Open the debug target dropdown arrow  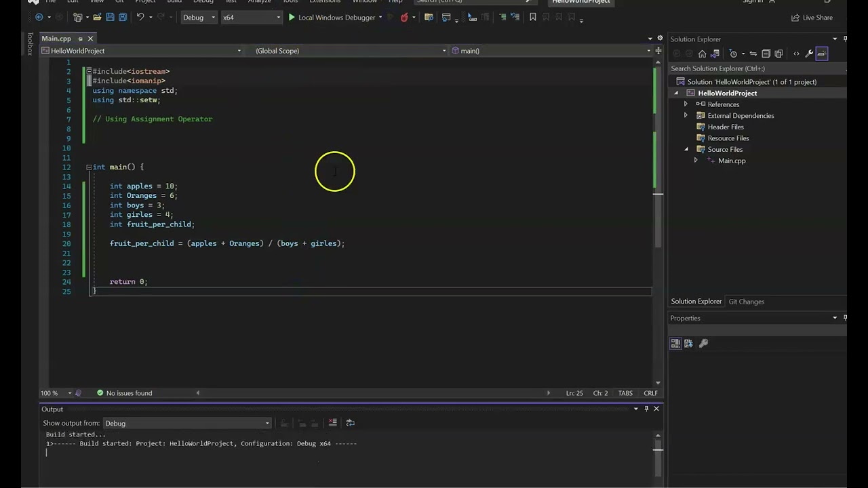(380, 18)
